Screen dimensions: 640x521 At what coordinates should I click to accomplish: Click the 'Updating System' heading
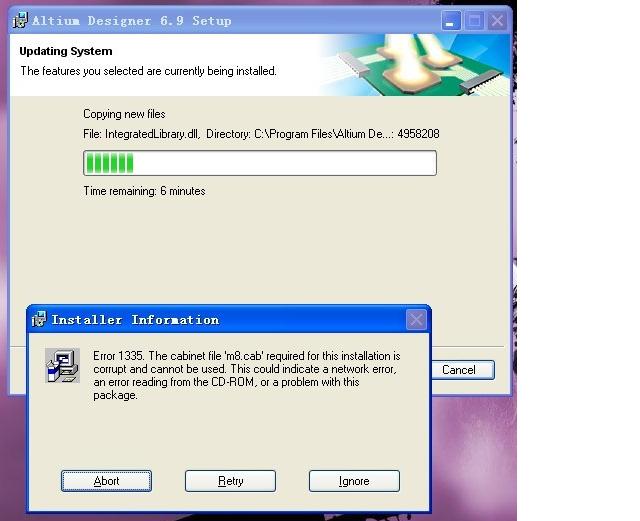pos(66,51)
